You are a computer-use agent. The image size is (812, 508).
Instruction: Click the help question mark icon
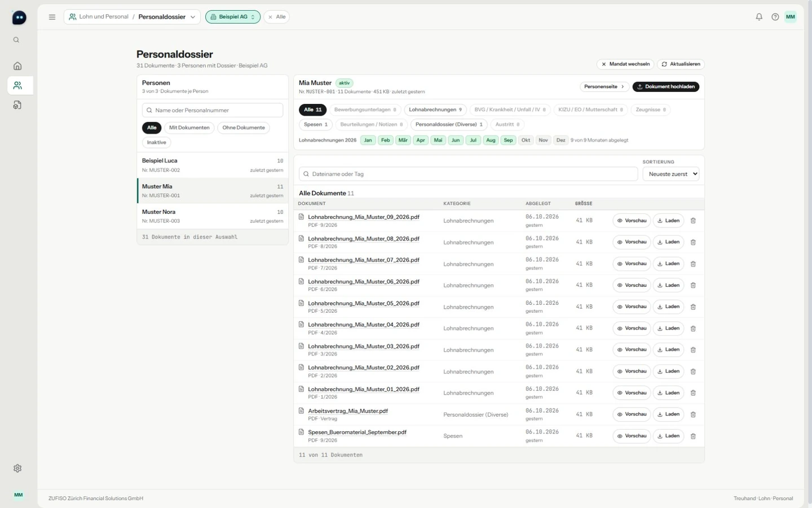tap(775, 17)
